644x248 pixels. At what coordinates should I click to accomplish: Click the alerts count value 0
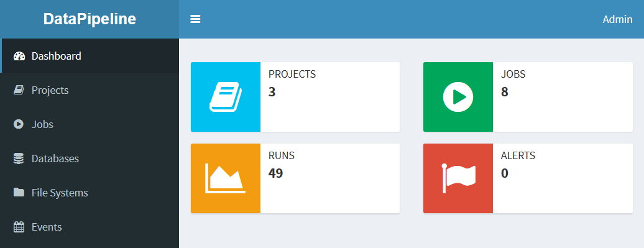[x=504, y=173]
